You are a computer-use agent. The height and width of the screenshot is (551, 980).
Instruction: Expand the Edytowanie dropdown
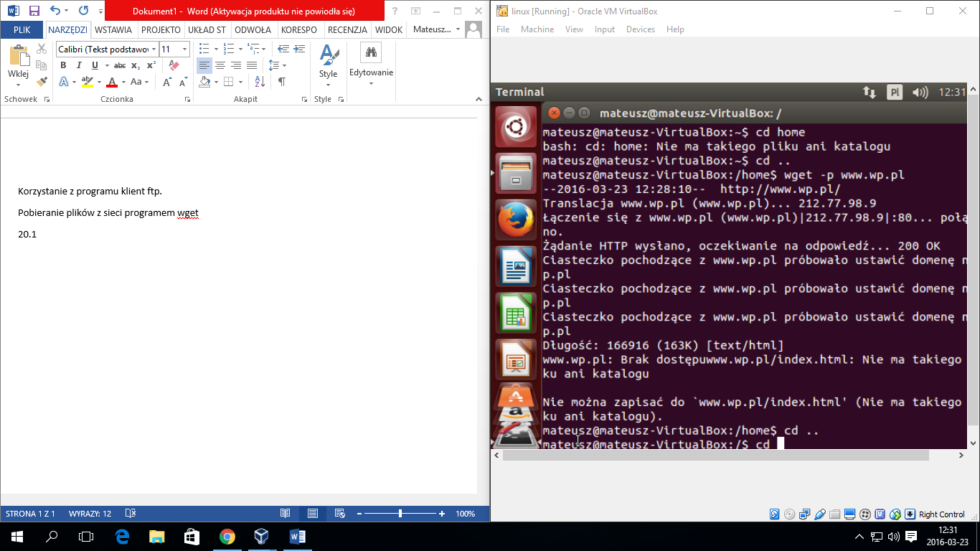(x=371, y=83)
